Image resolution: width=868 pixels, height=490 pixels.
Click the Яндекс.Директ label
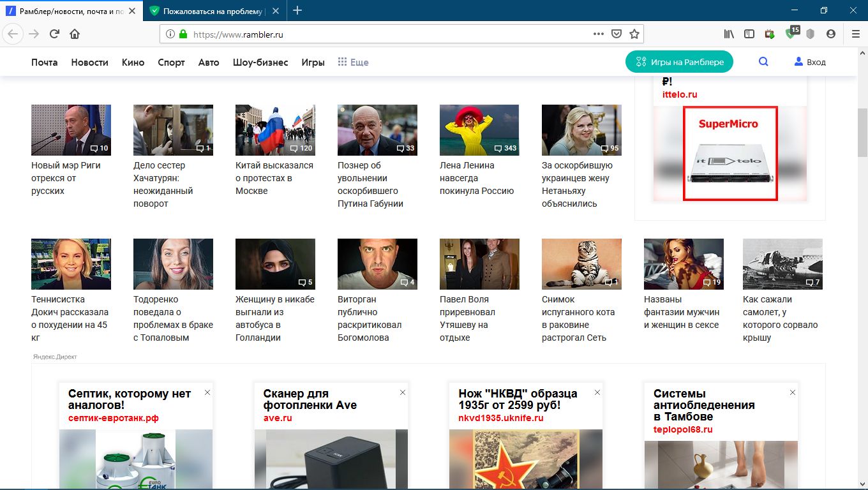pos(55,357)
